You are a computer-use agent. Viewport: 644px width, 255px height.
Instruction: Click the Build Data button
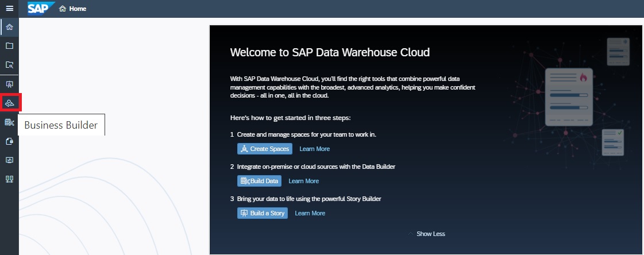259,181
